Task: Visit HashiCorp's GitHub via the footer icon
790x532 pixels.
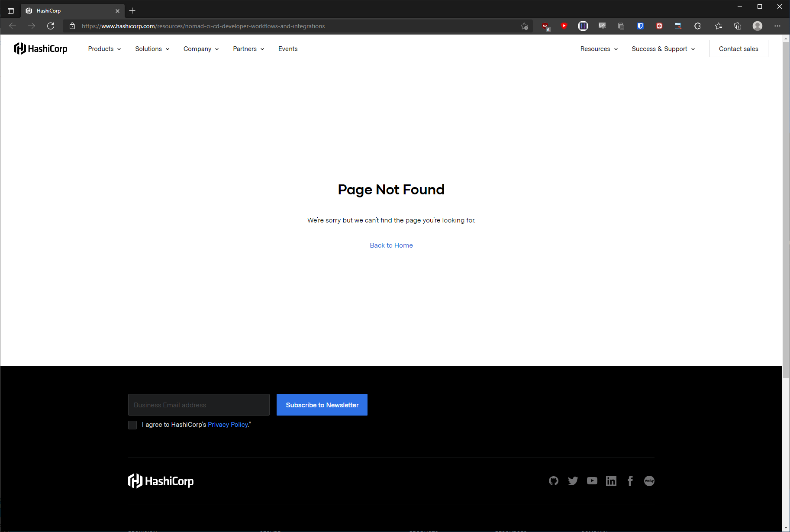Action: pos(554,481)
